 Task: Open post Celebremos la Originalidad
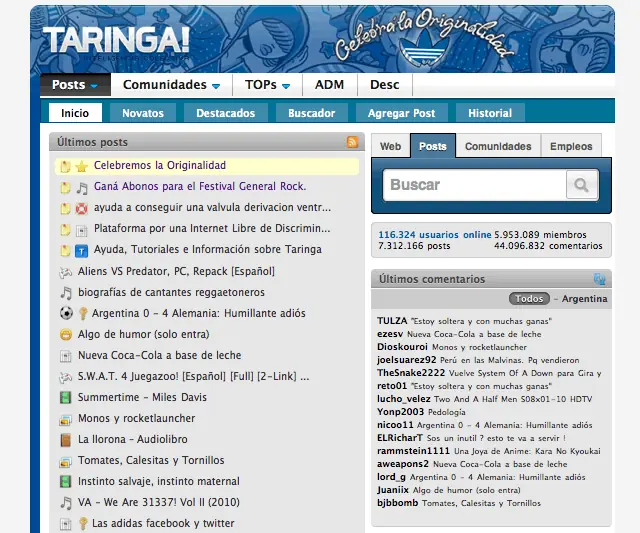click(x=160, y=165)
